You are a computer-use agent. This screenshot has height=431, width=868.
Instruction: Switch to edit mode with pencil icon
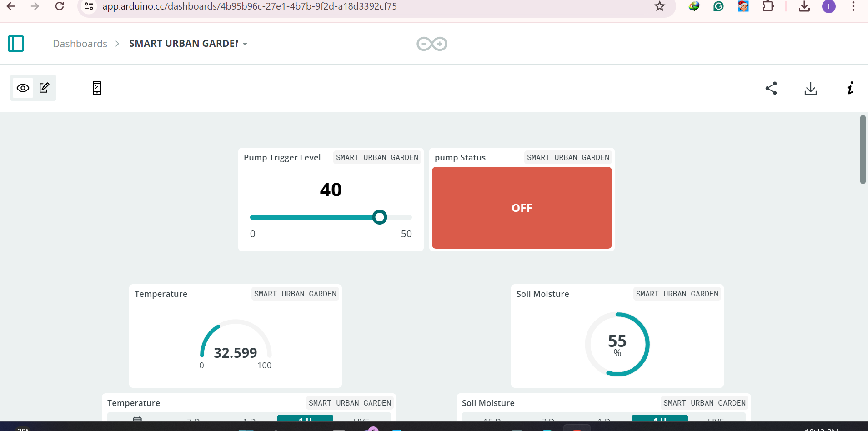pos(44,88)
